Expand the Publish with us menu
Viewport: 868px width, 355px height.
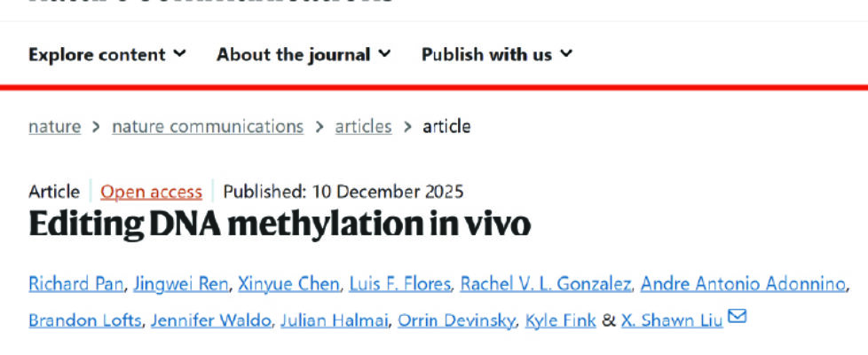coord(496,54)
